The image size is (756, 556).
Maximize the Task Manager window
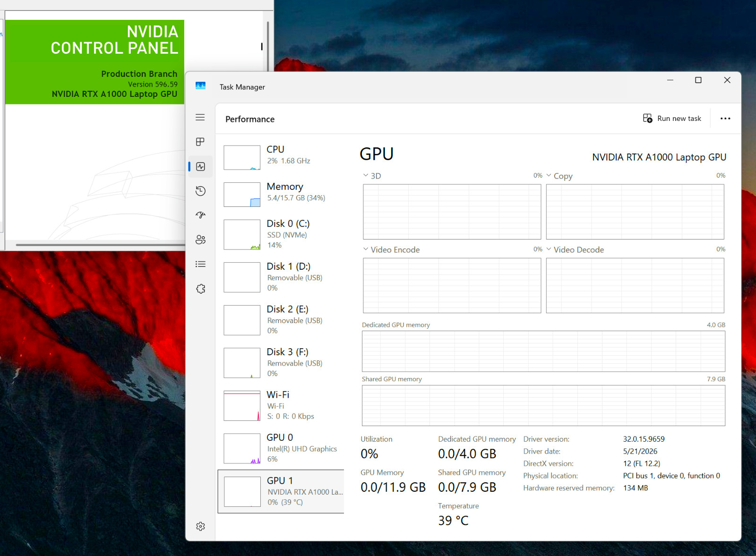(x=698, y=80)
